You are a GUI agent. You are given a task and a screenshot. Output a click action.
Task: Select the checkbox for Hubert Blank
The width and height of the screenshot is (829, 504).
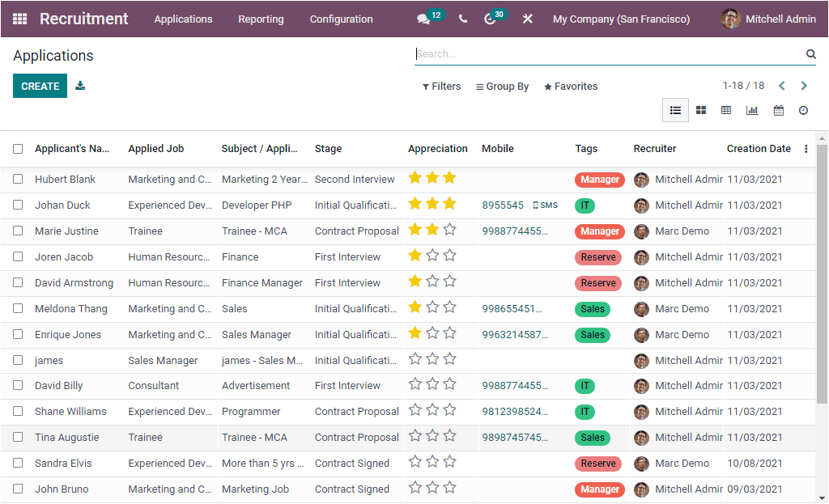coord(18,179)
